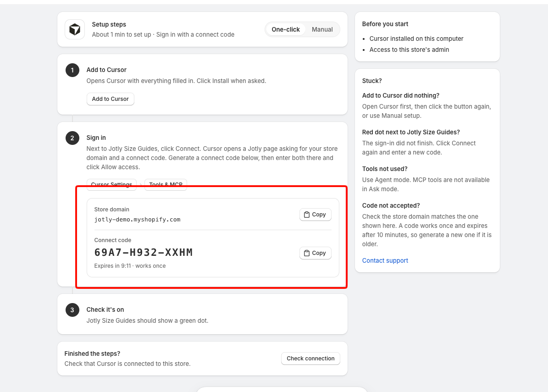This screenshot has width=548, height=392.
Task: Click 'Cursor installed on this computer' bullet
Action: [416, 39]
